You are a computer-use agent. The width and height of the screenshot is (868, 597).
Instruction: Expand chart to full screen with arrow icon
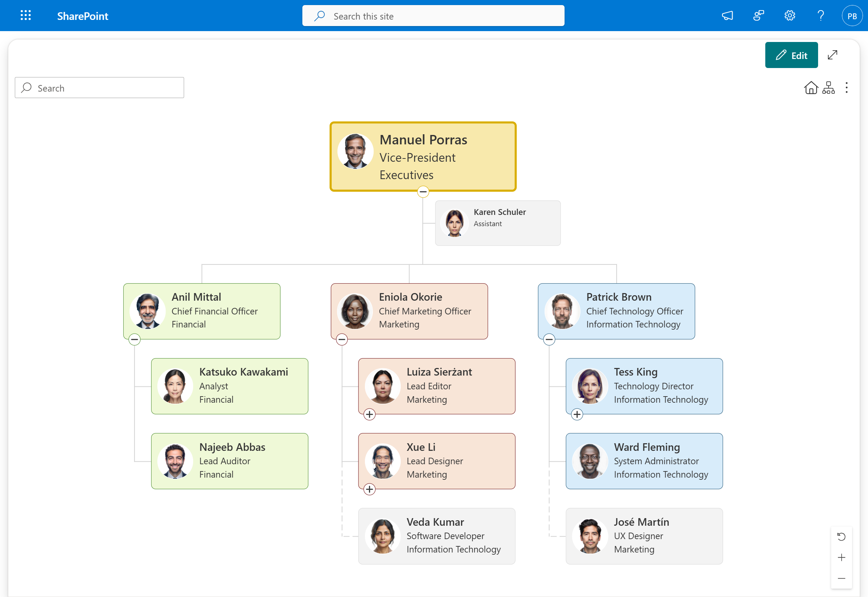coord(833,55)
